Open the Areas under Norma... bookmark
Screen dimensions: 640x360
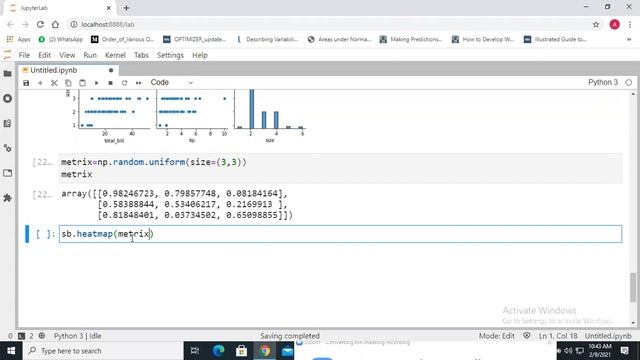(x=339, y=39)
